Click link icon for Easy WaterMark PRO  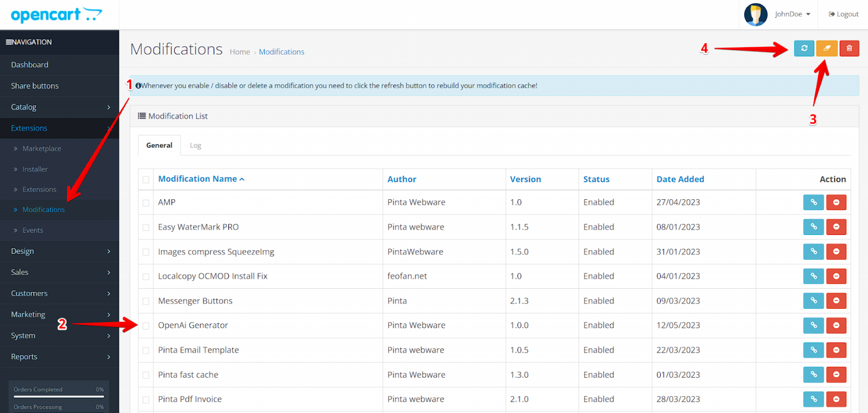click(x=813, y=227)
